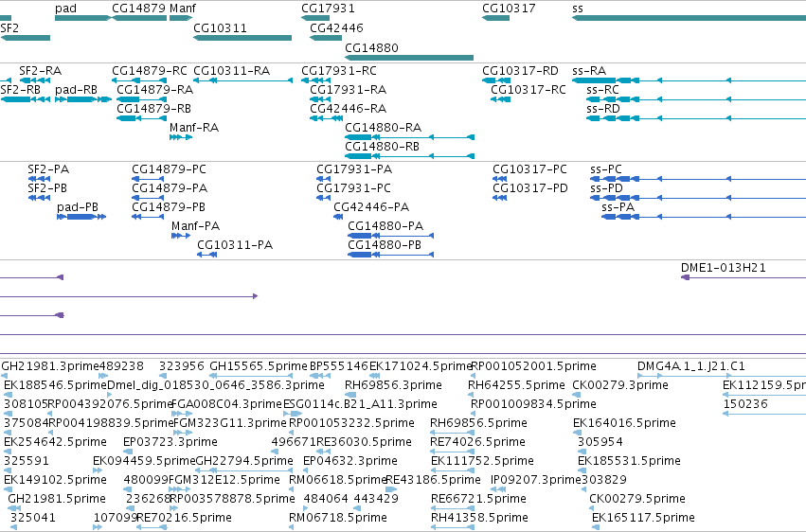The image size is (806, 532).
Task: Click protein label Manf-PA
Action: (195, 226)
